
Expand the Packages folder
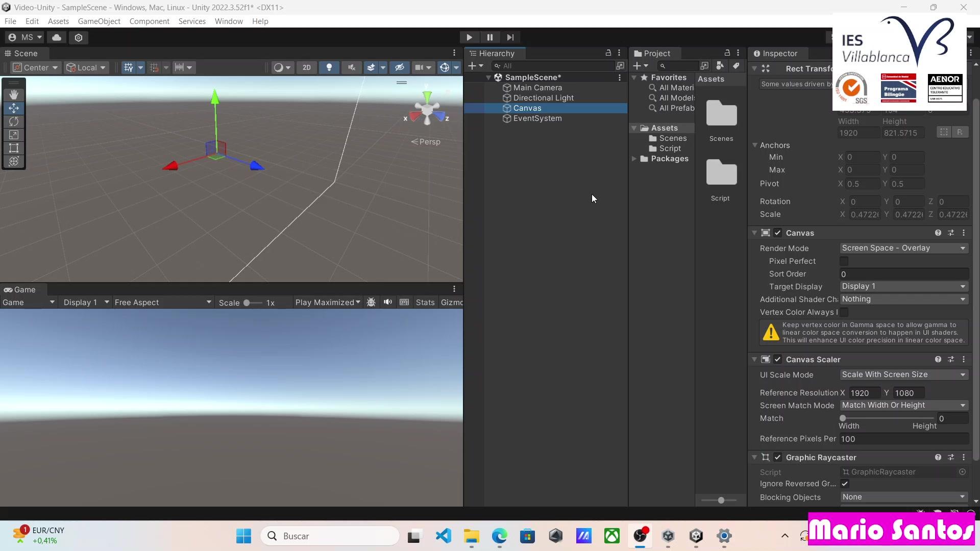[x=634, y=159]
